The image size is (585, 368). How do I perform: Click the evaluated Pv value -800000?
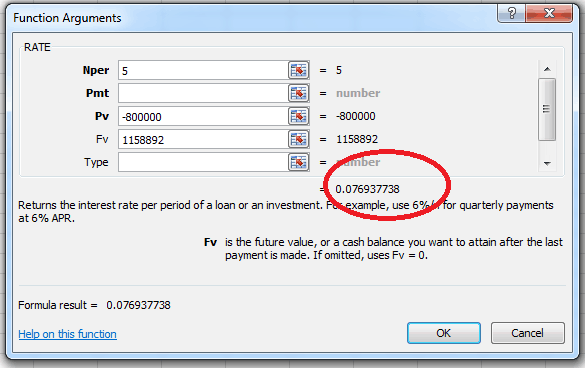[x=356, y=116]
